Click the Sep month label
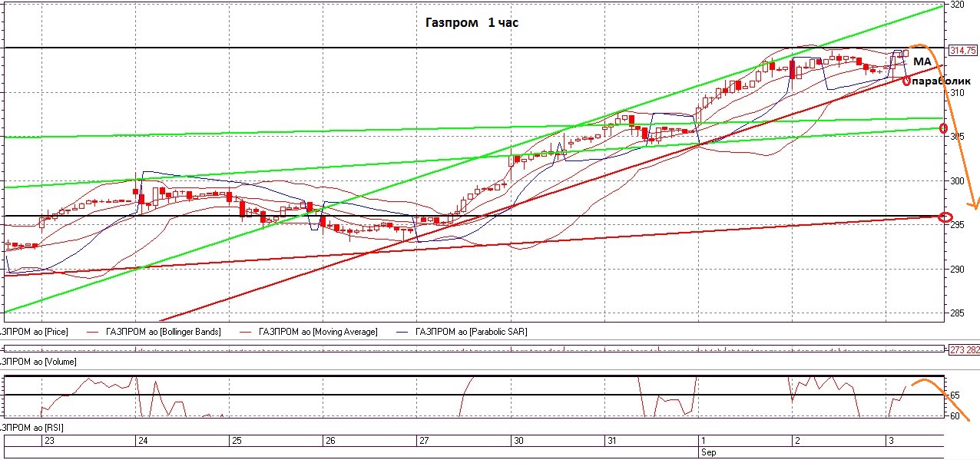This screenshot has height=460, width=980. 708,452
